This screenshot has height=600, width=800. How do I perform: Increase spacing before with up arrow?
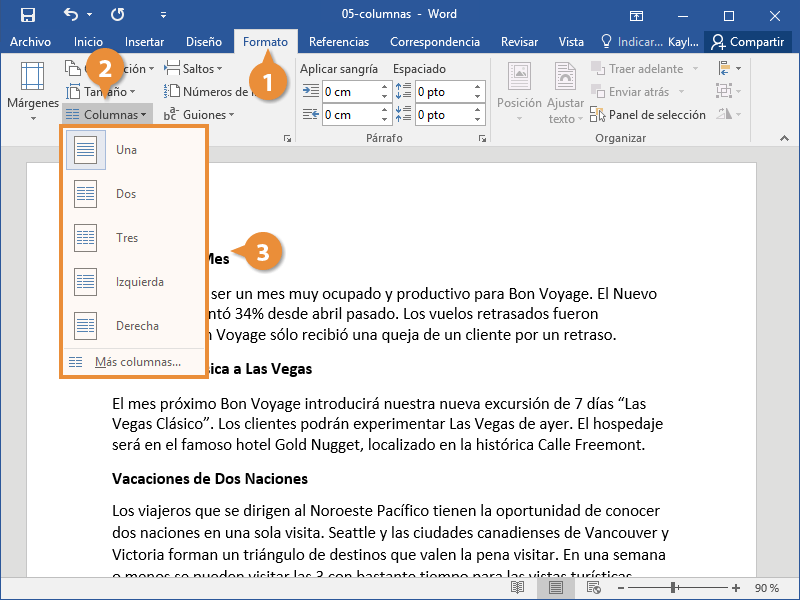478,87
